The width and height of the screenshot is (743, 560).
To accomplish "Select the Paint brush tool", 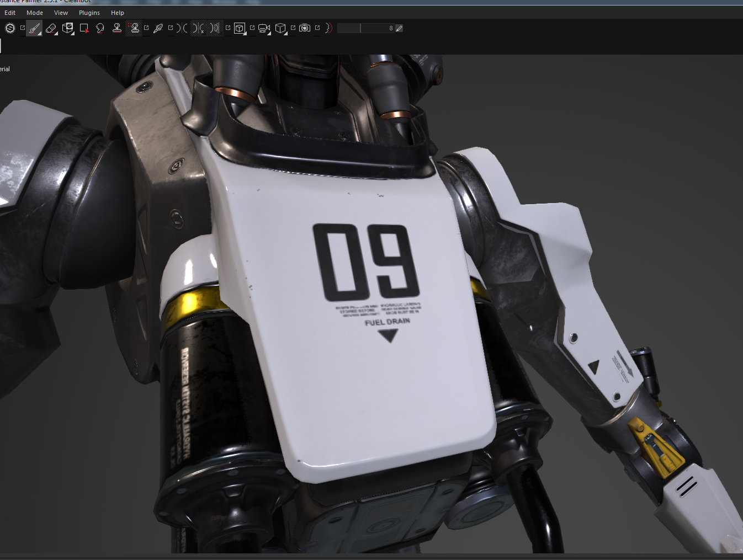I will point(34,28).
